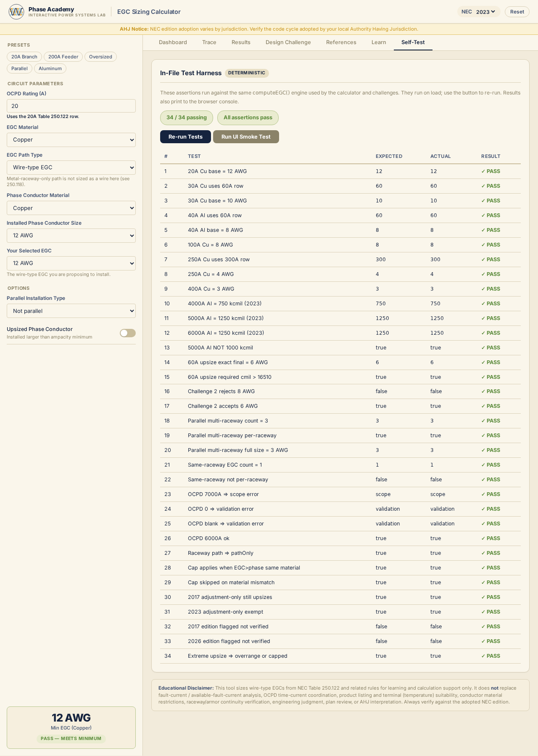538x756 pixels.
Task: Click test row "5000A Al NOT 1000 kcmil"
Action: (340, 348)
